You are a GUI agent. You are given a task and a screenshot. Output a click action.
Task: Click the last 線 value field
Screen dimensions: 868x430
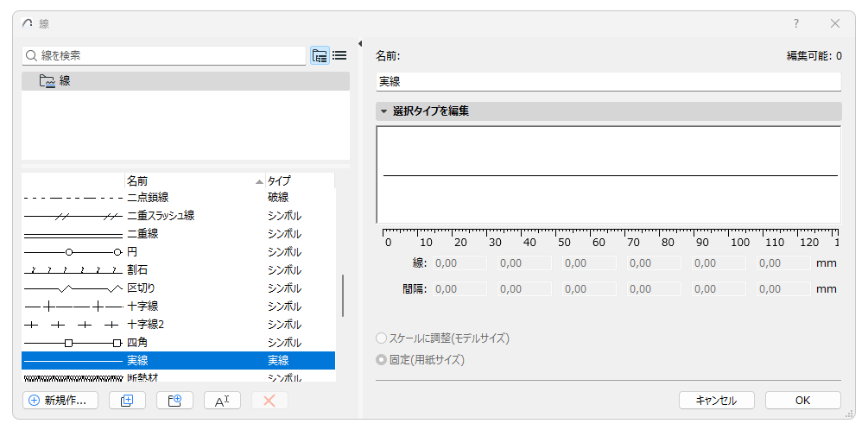(783, 263)
